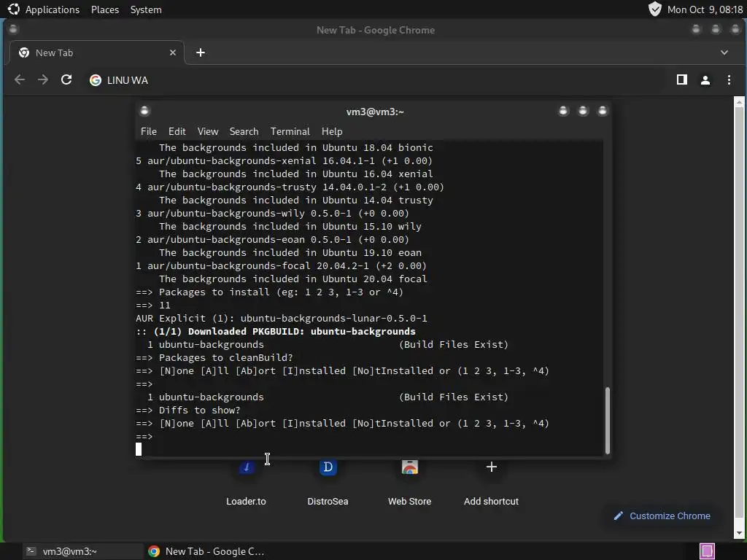Image resolution: width=747 pixels, height=560 pixels.
Task: Click Add shortcut plus icon
Action: pyautogui.click(x=491, y=467)
